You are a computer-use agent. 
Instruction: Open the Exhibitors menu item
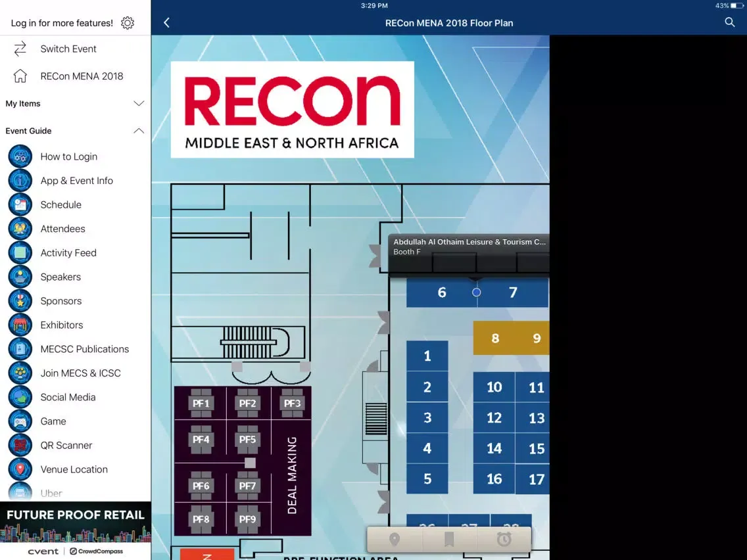pos(75,325)
